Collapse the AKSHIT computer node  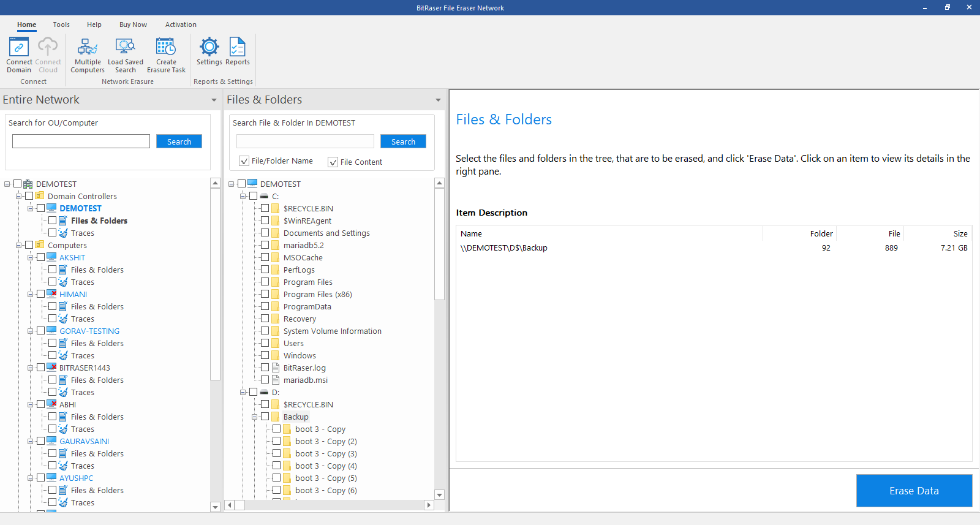(30, 257)
